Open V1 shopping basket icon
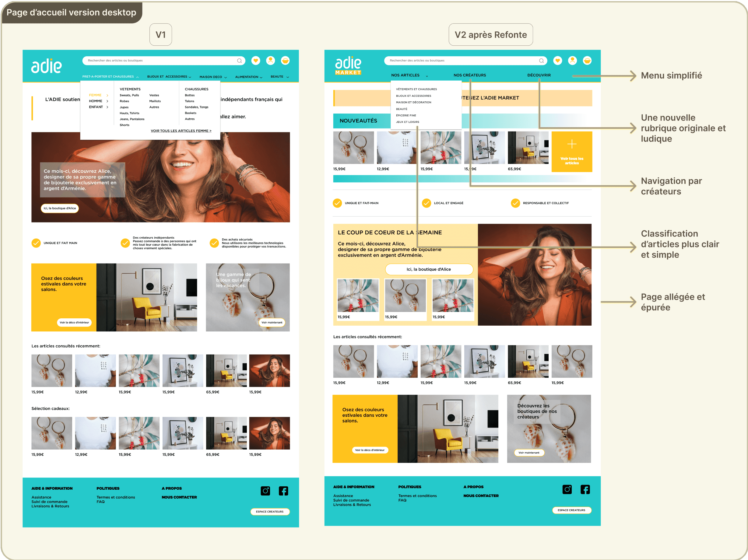The image size is (748, 560). (x=285, y=61)
